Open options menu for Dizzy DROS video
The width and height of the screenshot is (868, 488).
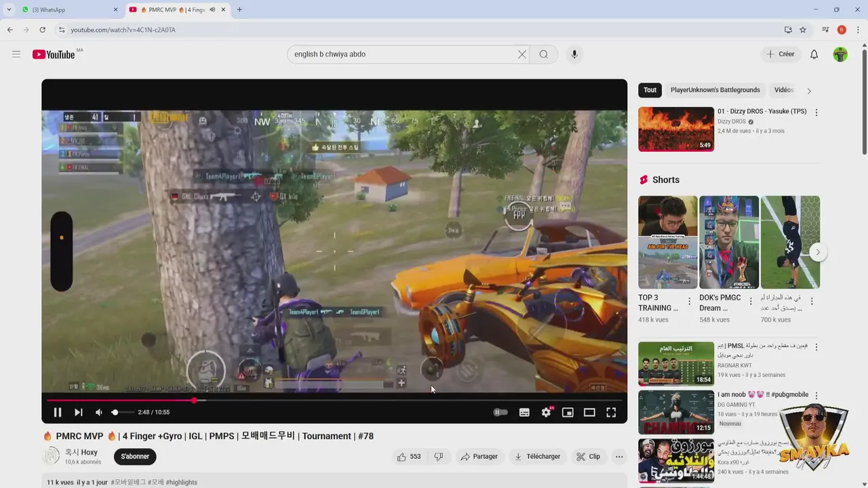tap(816, 113)
